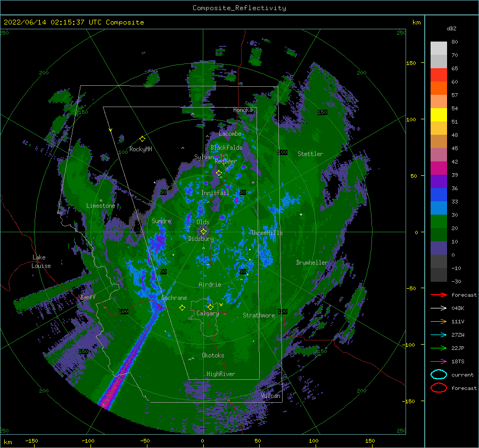479x448 pixels.
Task: Click the Cochrane town label
Action: 174,298
